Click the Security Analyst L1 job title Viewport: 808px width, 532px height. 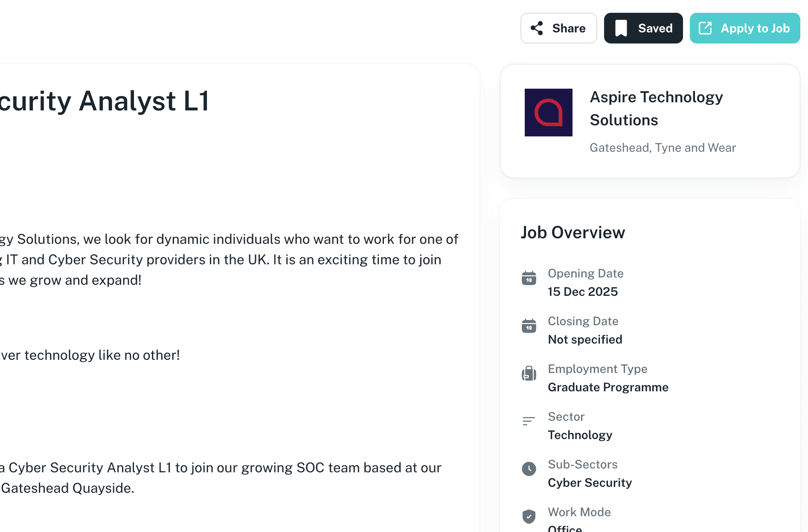point(105,101)
